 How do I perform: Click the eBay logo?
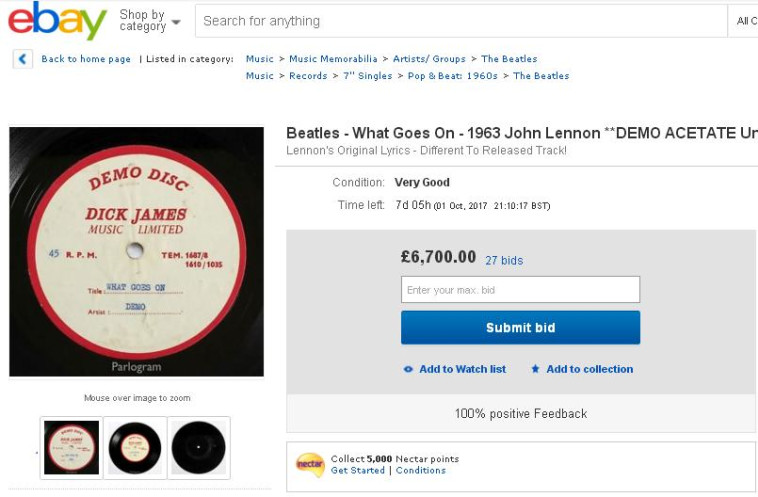57,21
